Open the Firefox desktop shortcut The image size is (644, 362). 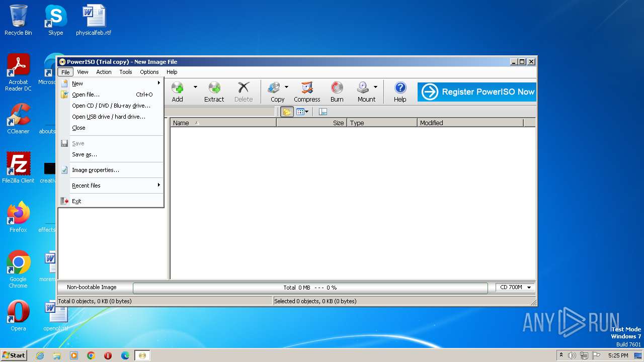click(18, 217)
